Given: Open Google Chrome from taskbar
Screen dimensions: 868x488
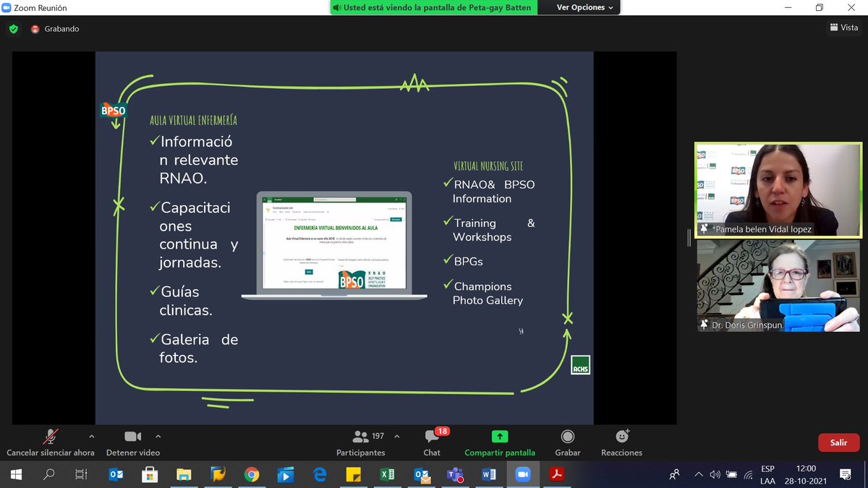Looking at the screenshot, I should [x=252, y=474].
